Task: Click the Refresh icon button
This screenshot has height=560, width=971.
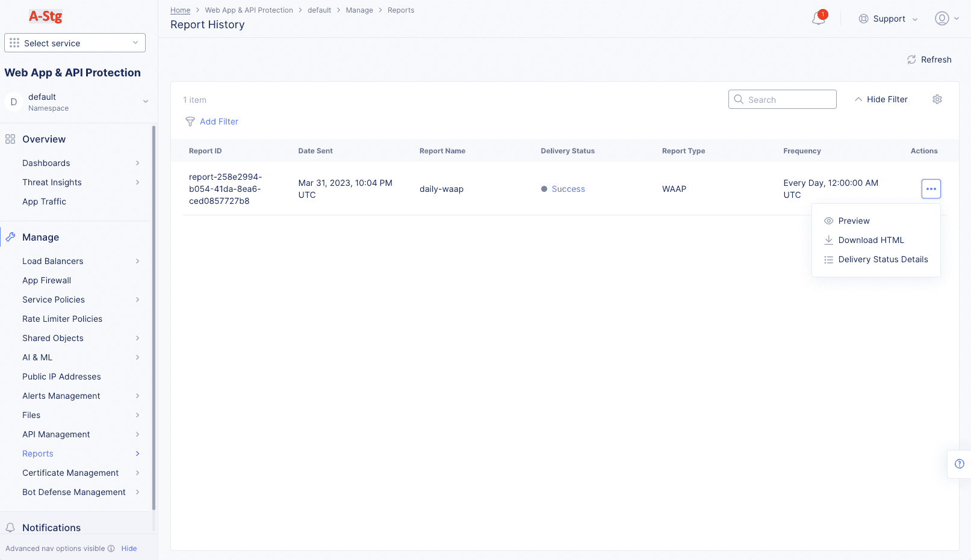Action: (911, 60)
